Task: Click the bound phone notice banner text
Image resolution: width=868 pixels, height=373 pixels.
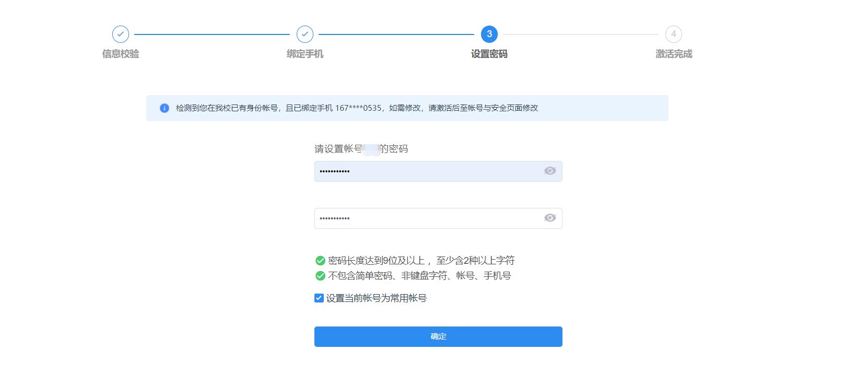Action: [x=357, y=108]
